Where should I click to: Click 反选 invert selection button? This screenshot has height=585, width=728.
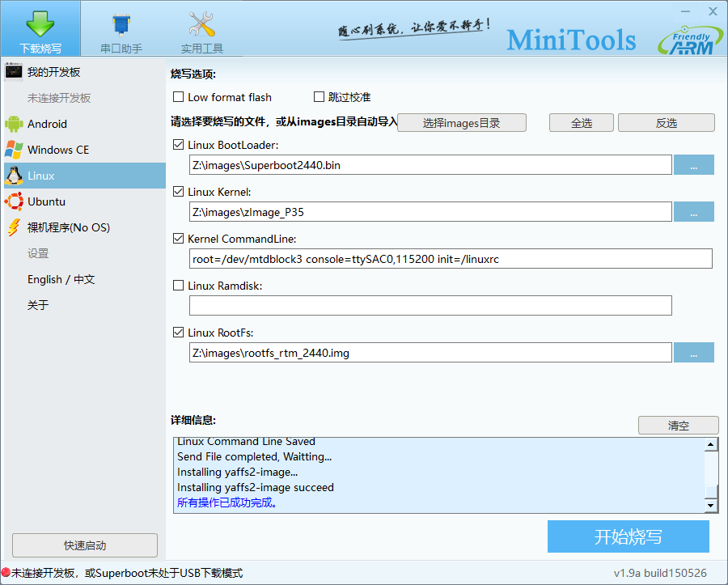pyautogui.click(x=667, y=122)
